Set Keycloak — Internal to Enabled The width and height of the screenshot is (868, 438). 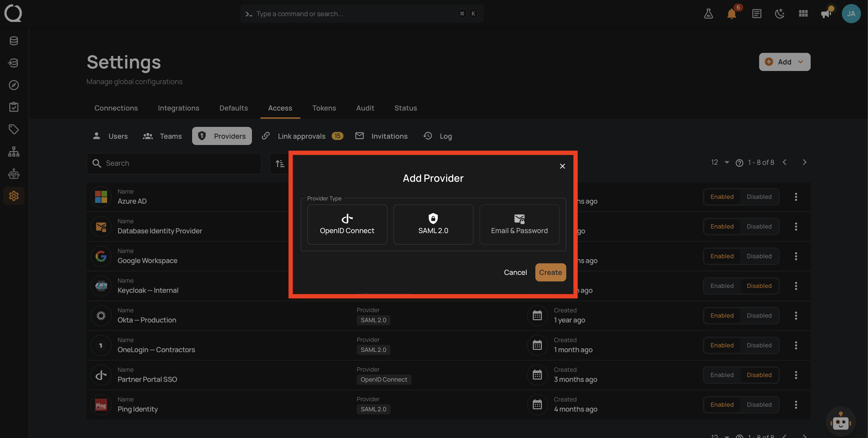coord(722,286)
